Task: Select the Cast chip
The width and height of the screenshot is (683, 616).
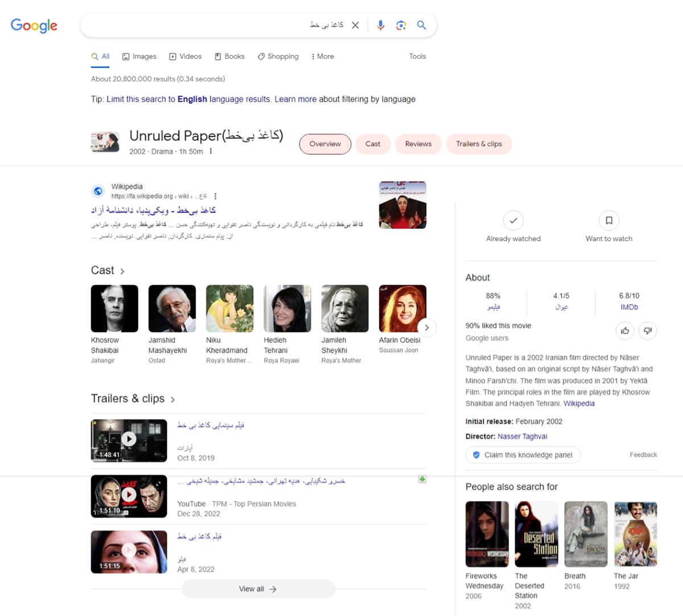Action: (x=373, y=144)
